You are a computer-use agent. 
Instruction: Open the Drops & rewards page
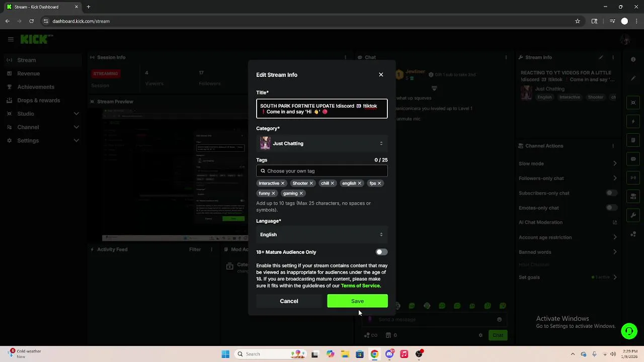click(43, 100)
